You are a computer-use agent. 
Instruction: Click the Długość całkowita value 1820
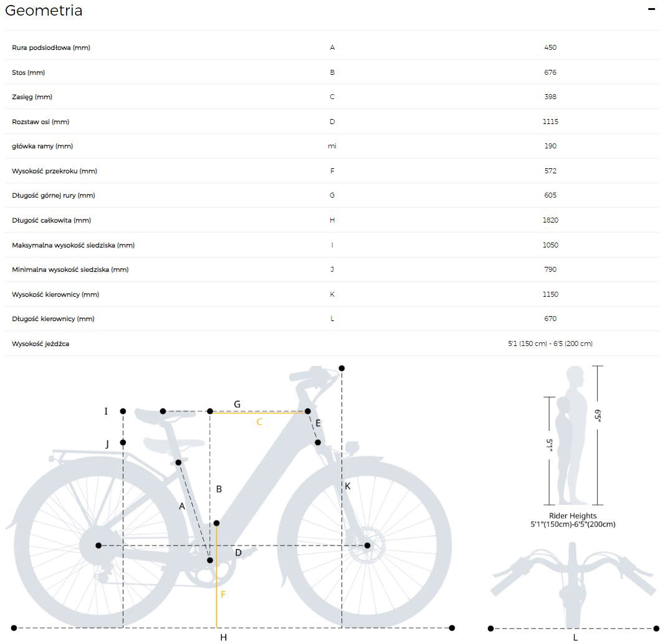(550, 220)
